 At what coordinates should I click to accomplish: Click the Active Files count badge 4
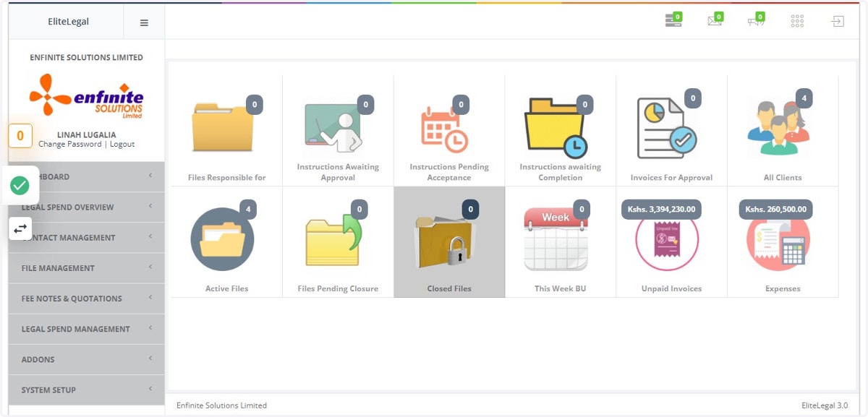click(x=248, y=210)
